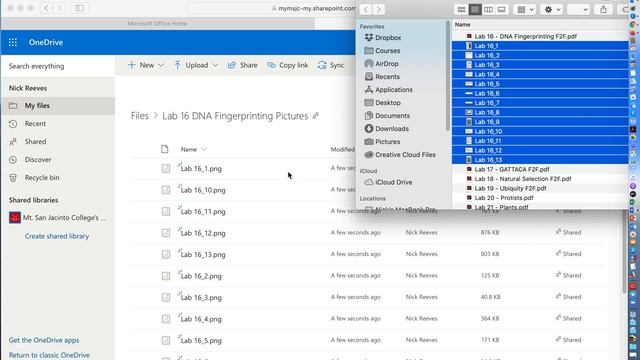Viewport: 640px width, 360px height.
Task: Click the file icon for Lab 16_4.png
Action: [x=166, y=319]
